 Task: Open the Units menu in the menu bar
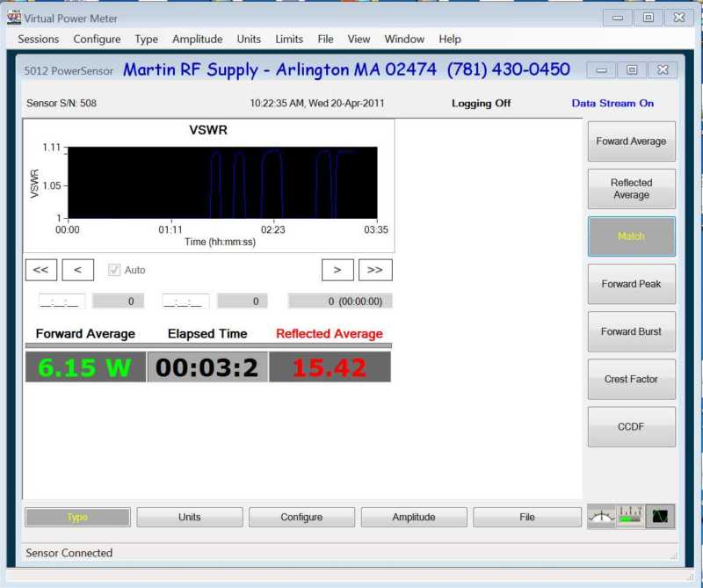tap(249, 39)
